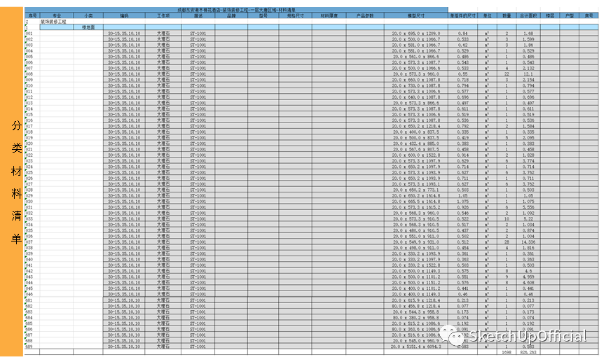Select the 材料厚度 header cell
Image resolution: width=606 pixels, height=364 pixels.
pyautogui.click(x=329, y=14)
